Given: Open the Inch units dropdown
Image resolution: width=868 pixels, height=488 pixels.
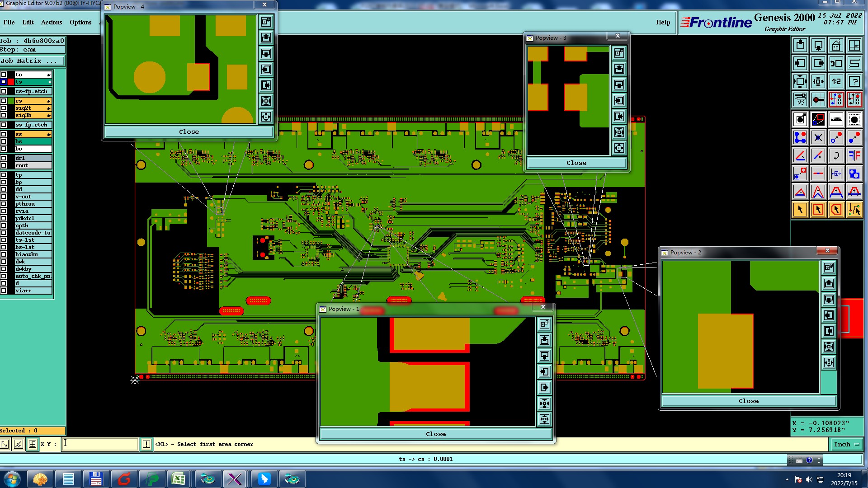Looking at the screenshot, I should click(x=846, y=444).
